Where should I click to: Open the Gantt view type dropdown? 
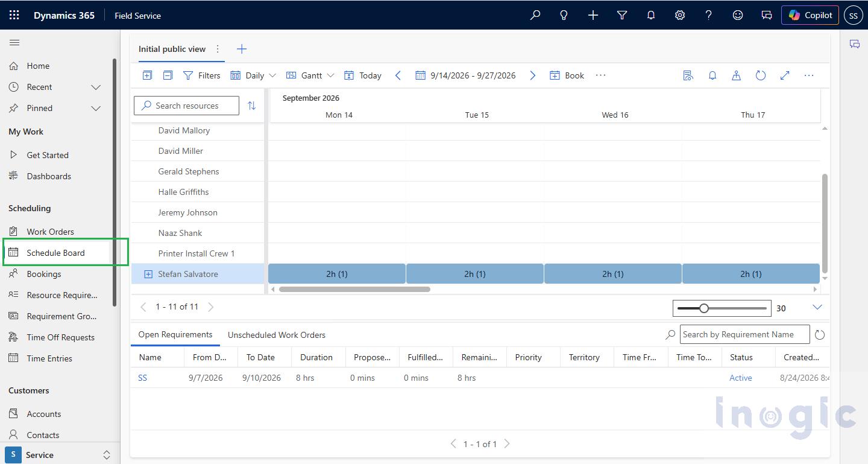310,75
